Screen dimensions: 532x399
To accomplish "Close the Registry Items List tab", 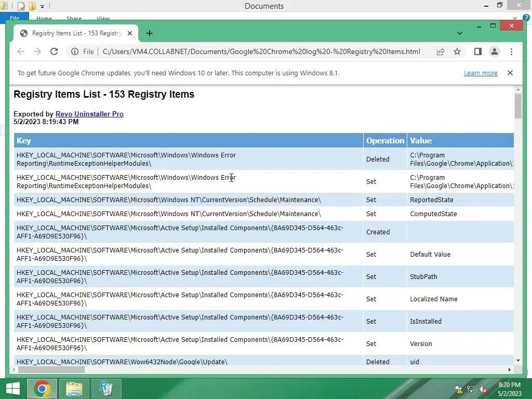I will pyautogui.click(x=129, y=33).
